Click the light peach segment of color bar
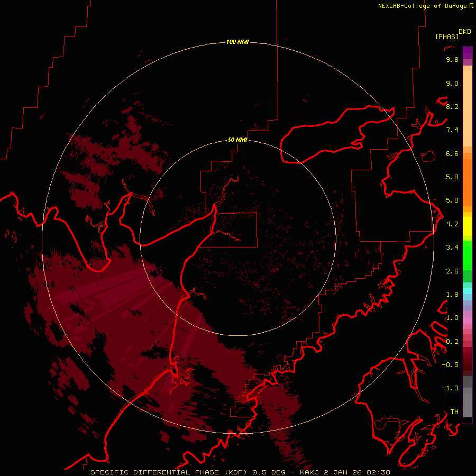Viewport: 476px width, 476px height. coord(467,108)
